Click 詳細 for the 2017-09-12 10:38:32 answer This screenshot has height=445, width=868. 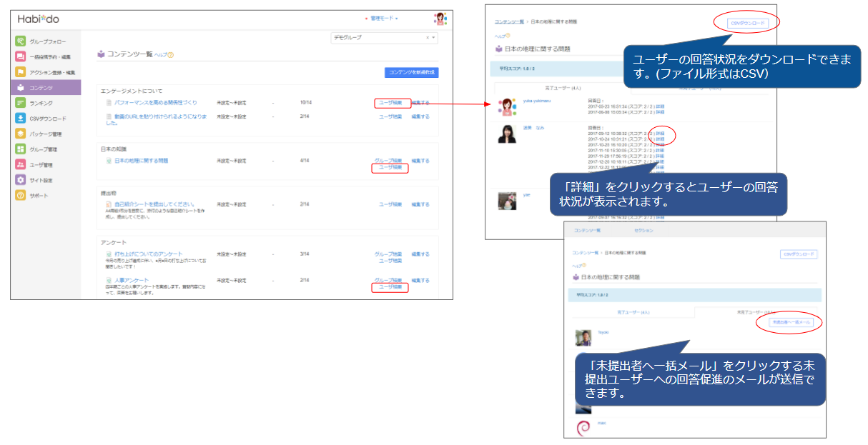[660, 134]
